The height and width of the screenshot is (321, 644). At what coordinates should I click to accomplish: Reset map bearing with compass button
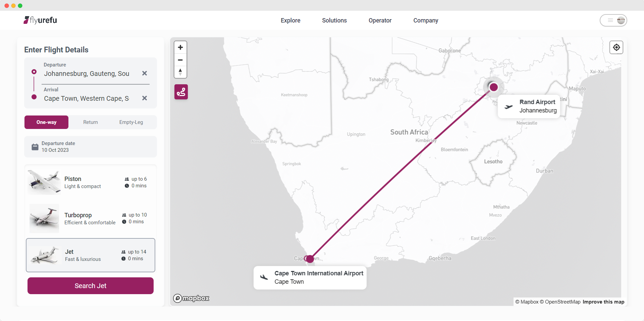coord(180,72)
